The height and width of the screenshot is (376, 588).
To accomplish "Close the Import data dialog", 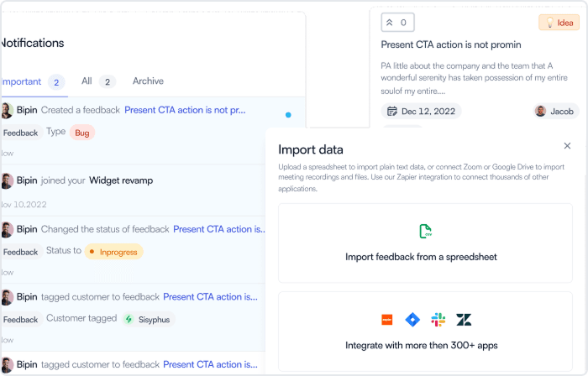I will [567, 146].
